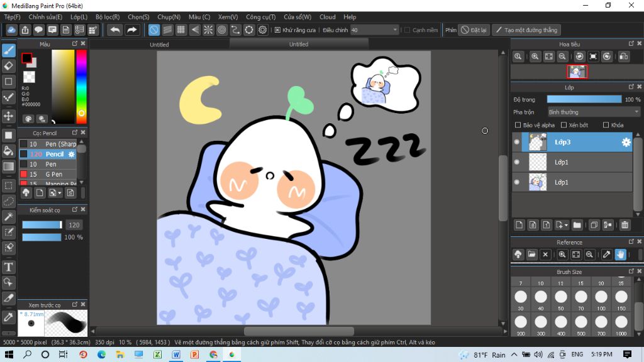Click the horizontal canvas scrollbar
Screen dimensions: 644x362
pyautogui.click(x=299, y=331)
